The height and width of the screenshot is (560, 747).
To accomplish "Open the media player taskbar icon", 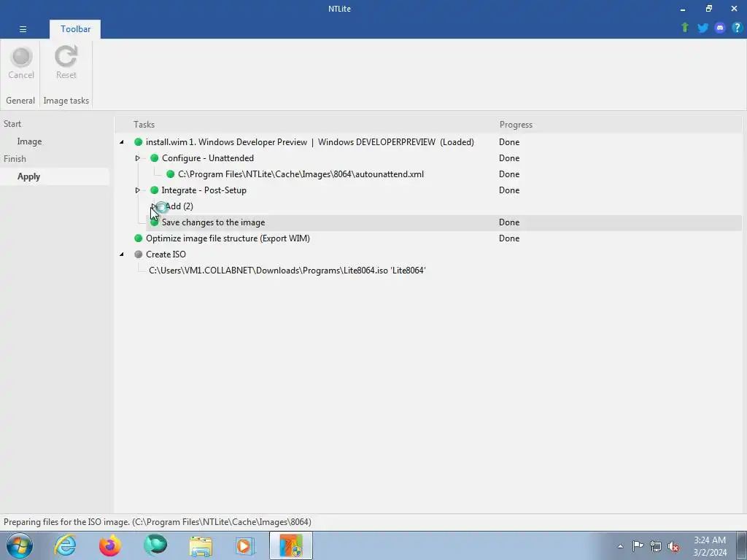I will 246,545.
